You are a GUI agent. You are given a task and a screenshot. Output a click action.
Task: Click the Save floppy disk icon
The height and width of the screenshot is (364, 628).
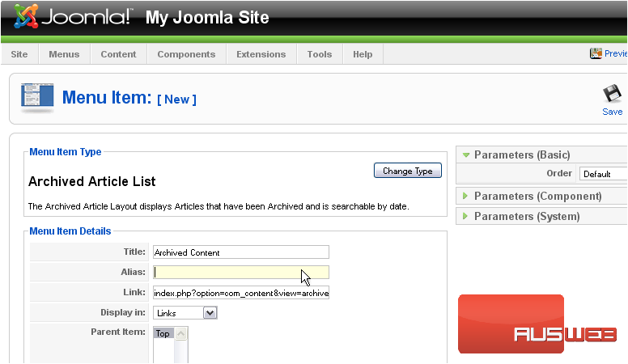click(612, 95)
